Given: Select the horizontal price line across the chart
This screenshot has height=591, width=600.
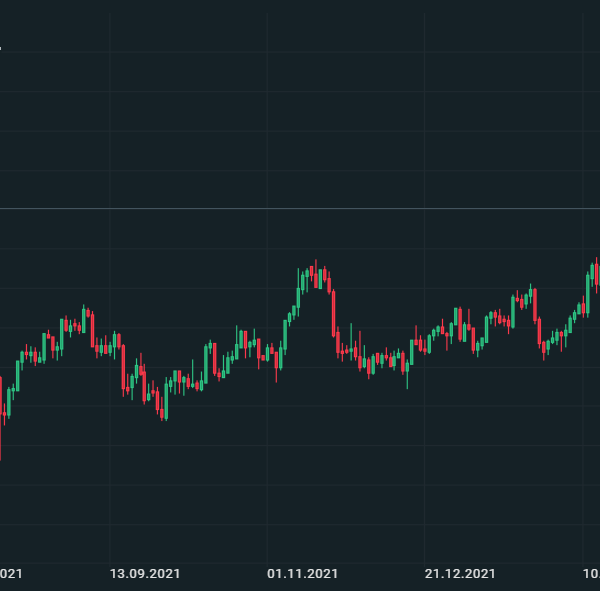Looking at the screenshot, I should [300, 209].
